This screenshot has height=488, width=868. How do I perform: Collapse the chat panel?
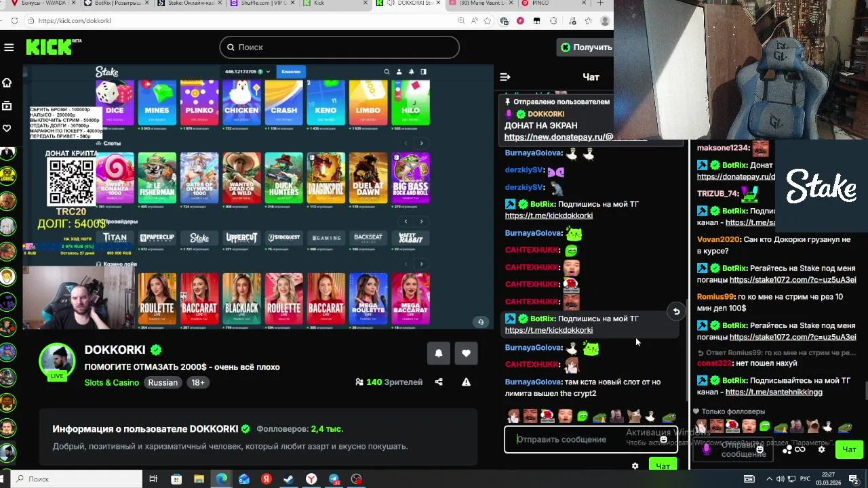(505, 77)
